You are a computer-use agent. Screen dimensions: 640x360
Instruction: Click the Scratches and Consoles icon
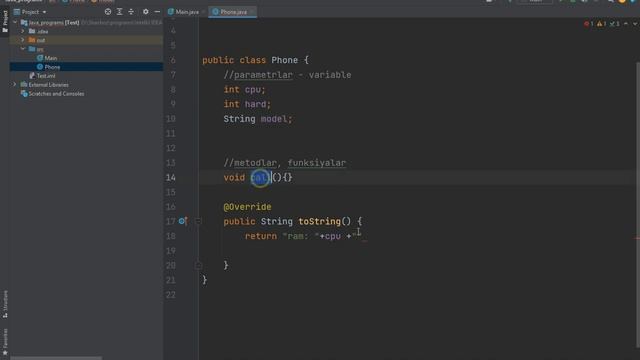(x=24, y=93)
